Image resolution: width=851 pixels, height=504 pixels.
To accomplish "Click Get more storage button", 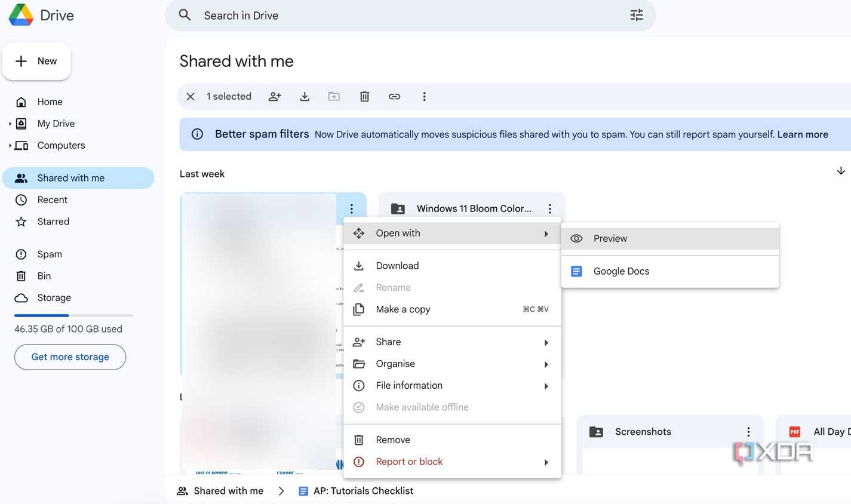I will pyautogui.click(x=70, y=357).
